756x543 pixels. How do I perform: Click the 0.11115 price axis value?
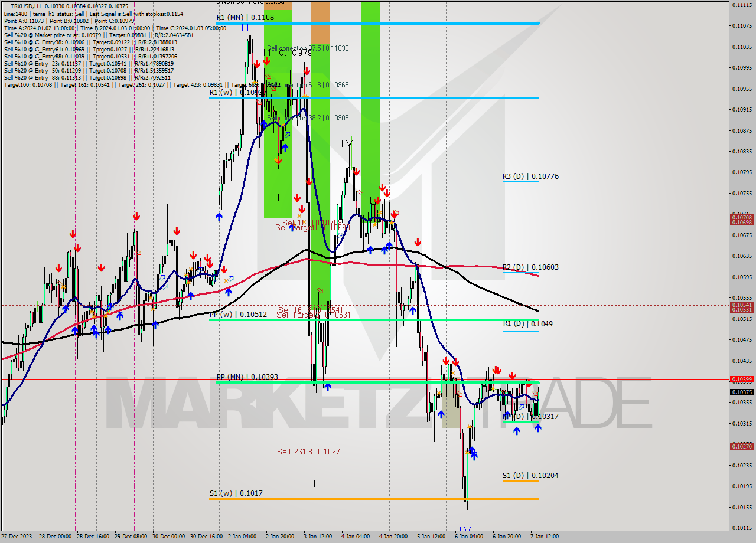[x=741, y=5]
